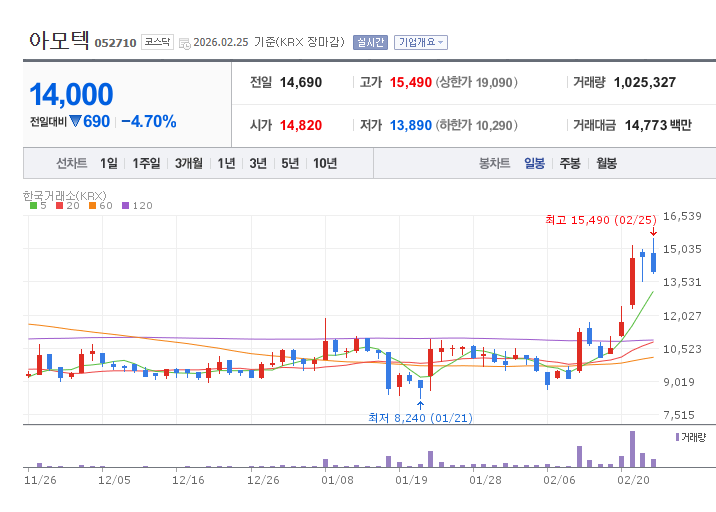This screenshot has height=512, width=716.
Task: Click the 한국거래소(KRX) chart label
Action: tap(64, 196)
